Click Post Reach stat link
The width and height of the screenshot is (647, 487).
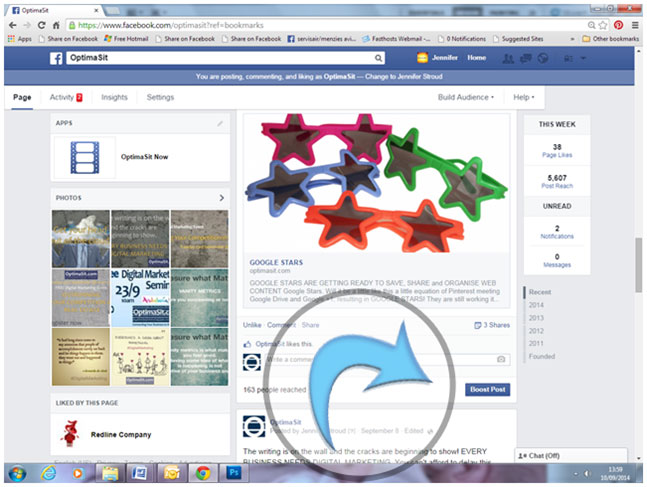click(557, 186)
